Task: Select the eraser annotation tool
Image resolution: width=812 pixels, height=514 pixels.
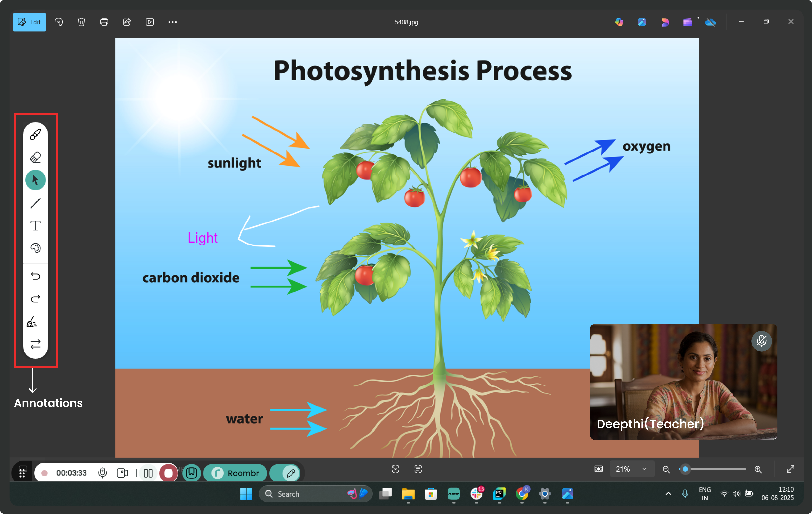Action: coord(35,157)
